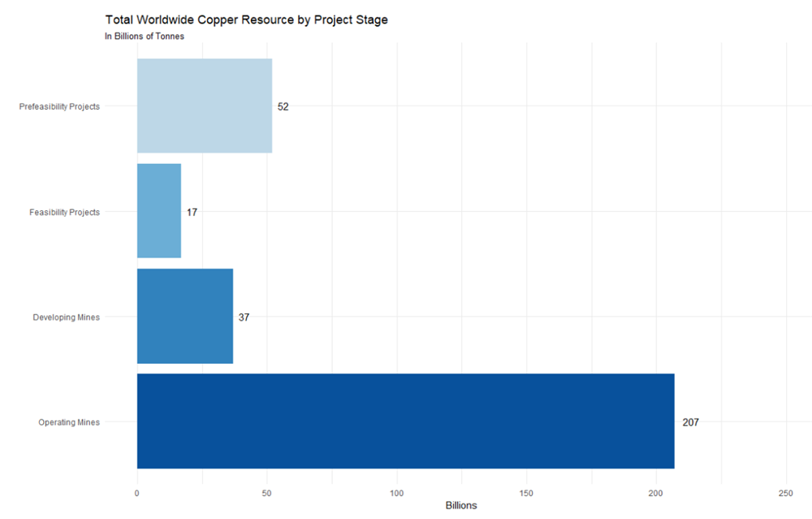Click the Developing Mines bar
This screenshot has width=812, height=519.
(x=185, y=317)
